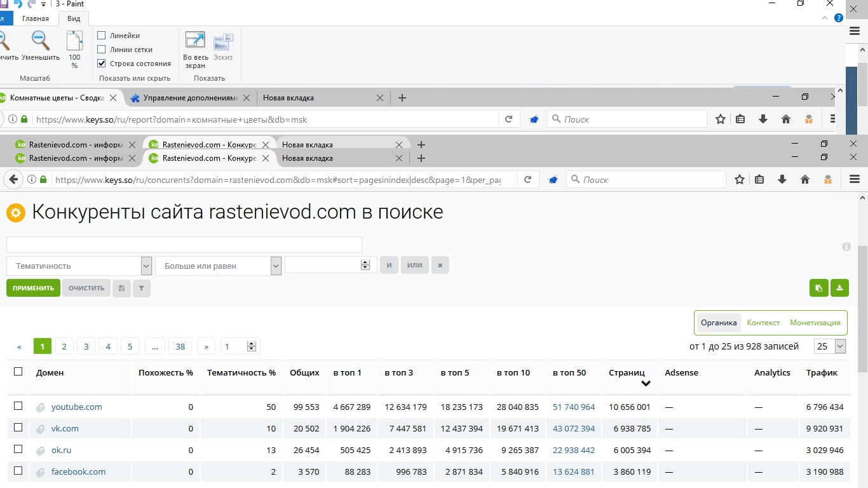The width and height of the screenshot is (868, 488).
Task: Go home from the rastenievod.com browser toolbar
Action: click(x=805, y=180)
